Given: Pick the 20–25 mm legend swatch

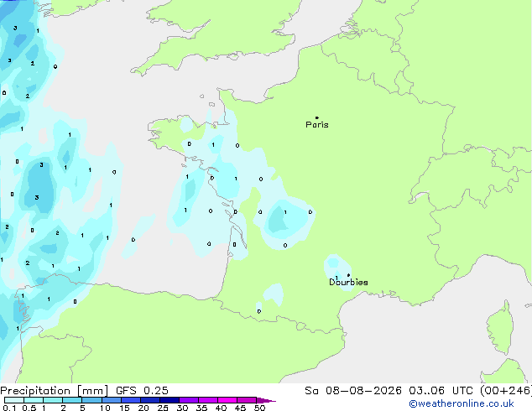Looking at the screenshot, I should click(150, 400).
